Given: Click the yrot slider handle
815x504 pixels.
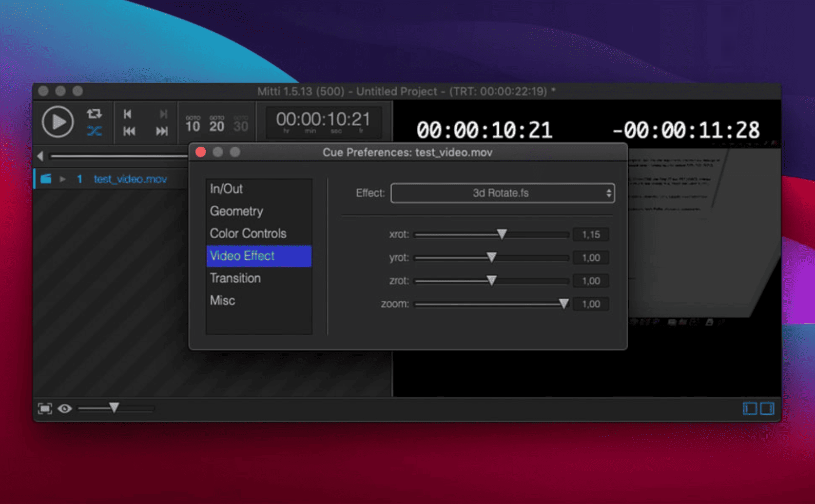Looking at the screenshot, I should tap(492, 258).
